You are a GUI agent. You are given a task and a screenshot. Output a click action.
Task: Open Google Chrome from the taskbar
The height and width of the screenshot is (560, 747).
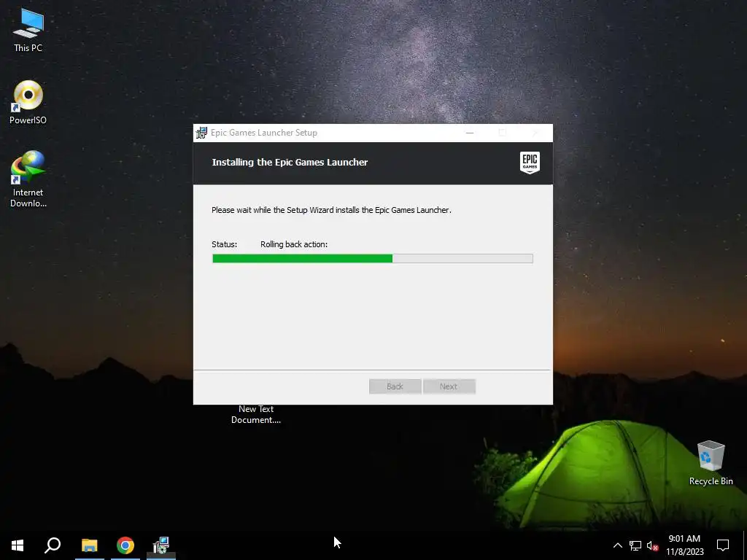click(x=125, y=545)
